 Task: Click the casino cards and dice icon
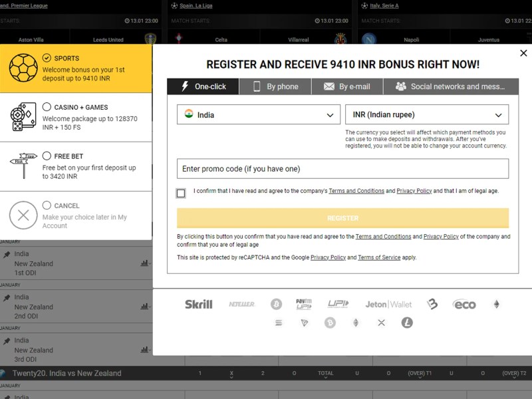pyautogui.click(x=23, y=117)
